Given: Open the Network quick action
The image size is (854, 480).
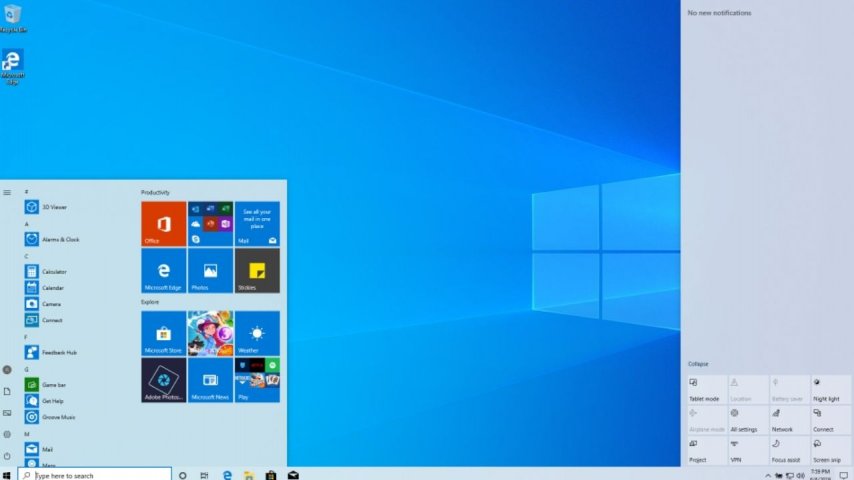Looking at the screenshot, I should click(x=789, y=420).
